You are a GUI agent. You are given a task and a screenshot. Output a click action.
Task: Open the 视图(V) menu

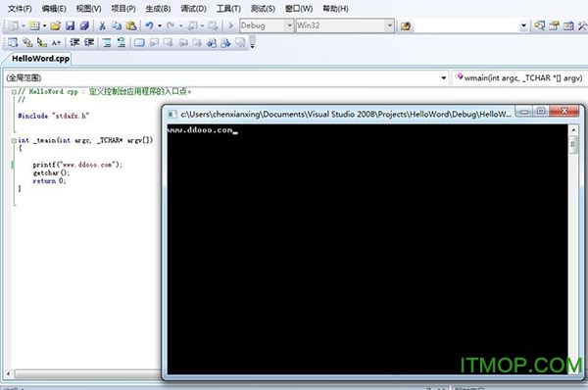[88, 8]
